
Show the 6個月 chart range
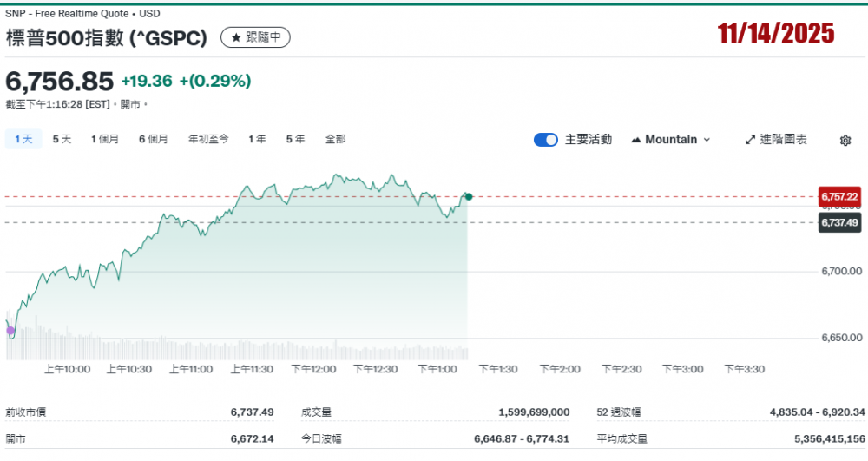(154, 139)
